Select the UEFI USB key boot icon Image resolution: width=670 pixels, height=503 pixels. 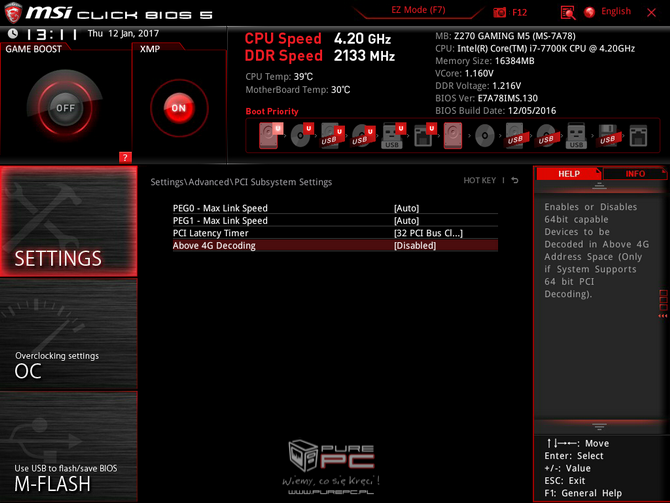click(x=394, y=136)
